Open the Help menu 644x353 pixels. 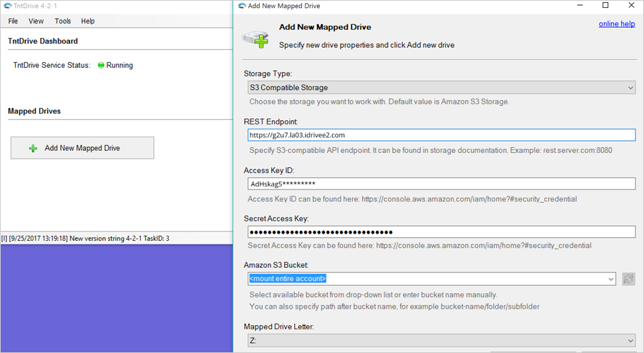pos(87,21)
